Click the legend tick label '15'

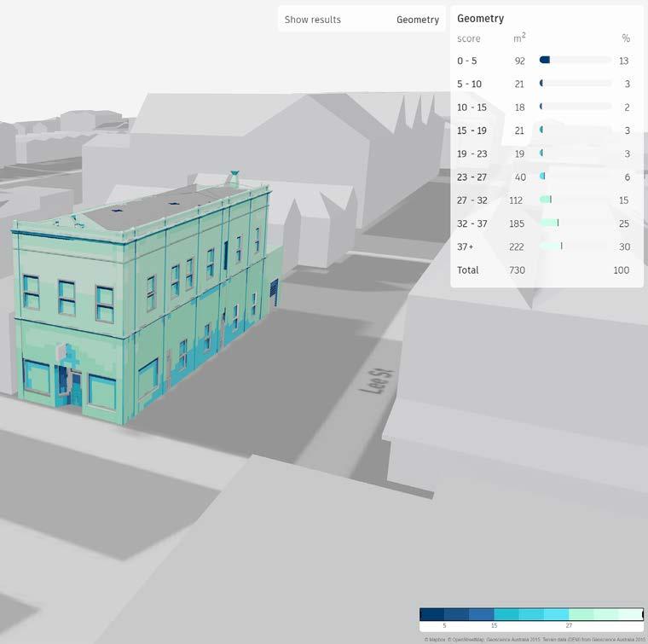(x=494, y=626)
